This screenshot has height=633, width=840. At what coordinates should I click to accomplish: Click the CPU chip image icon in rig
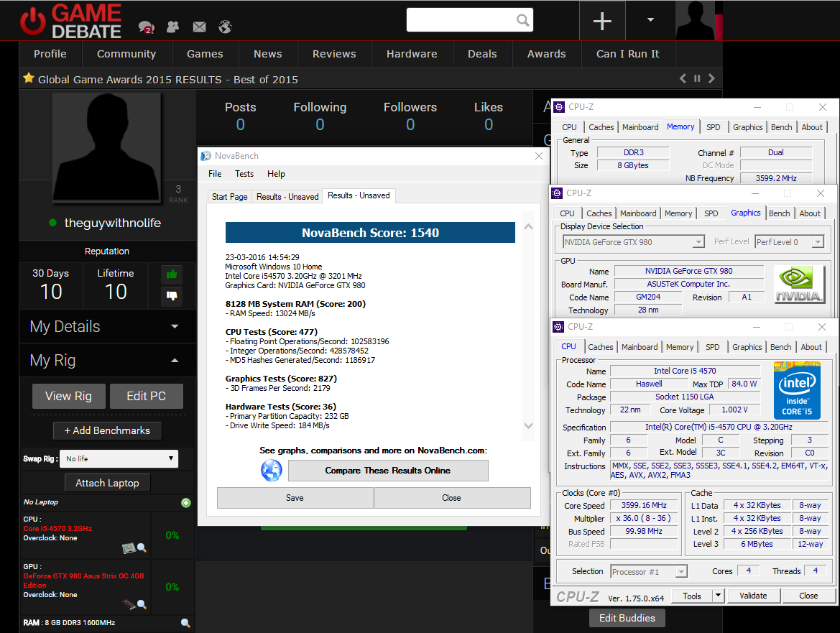[129, 547]
